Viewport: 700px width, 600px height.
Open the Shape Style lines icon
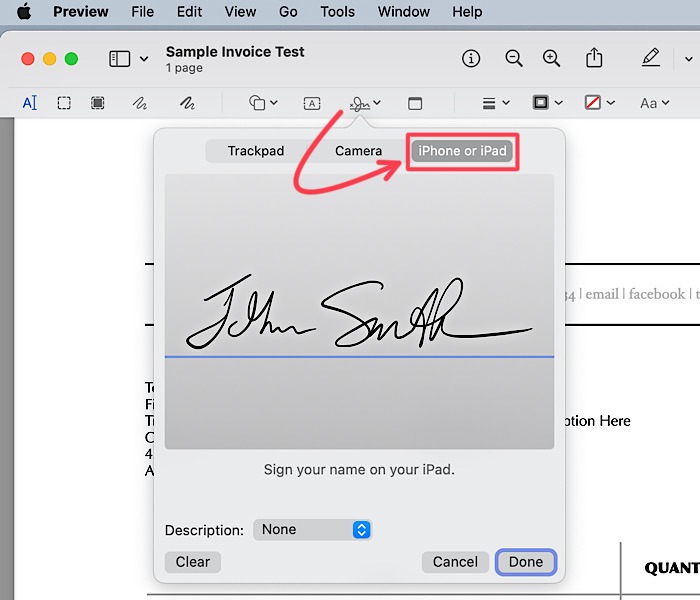[x=489, y=104]
